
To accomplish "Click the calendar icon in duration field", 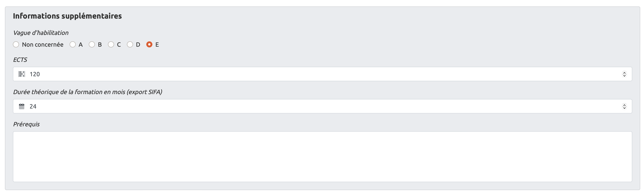I will pos(22,106).
